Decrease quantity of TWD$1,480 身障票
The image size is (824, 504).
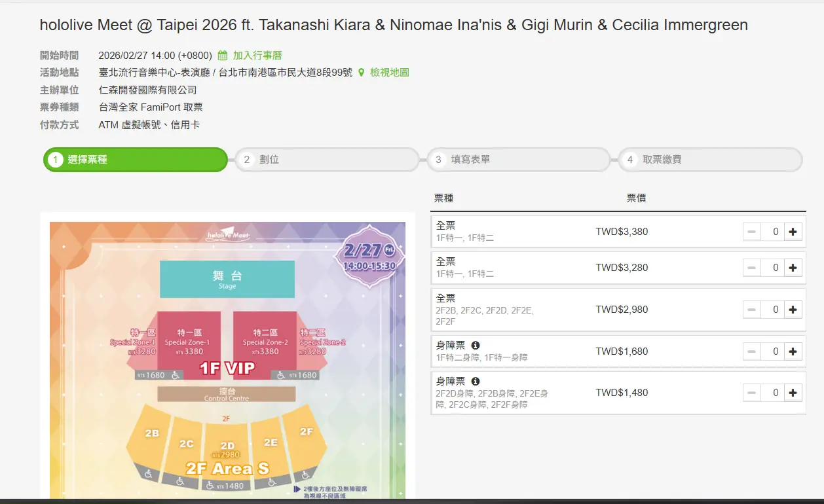752,393
